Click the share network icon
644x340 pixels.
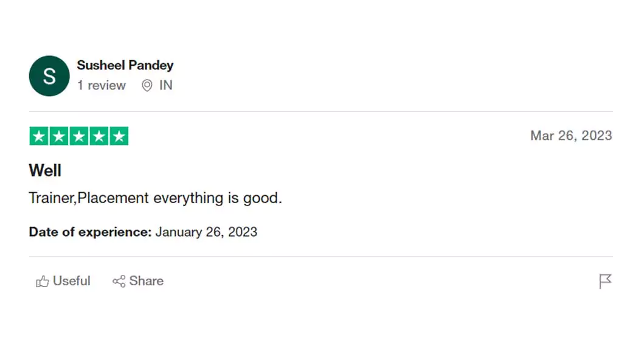click(119, 281)
